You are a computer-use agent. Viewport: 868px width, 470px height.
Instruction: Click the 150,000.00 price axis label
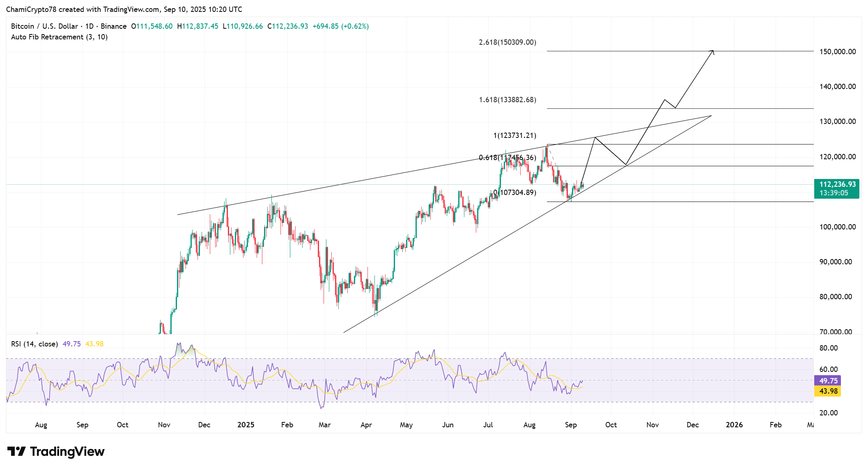coord(837,52)
